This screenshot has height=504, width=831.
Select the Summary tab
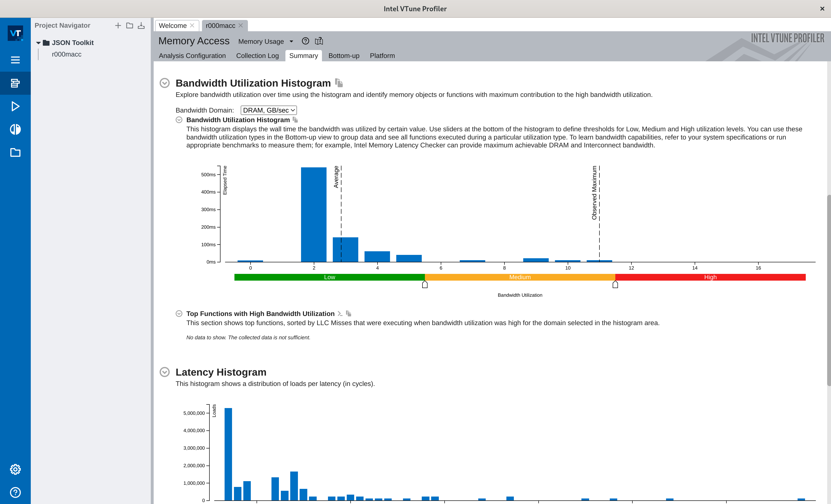tap(303, 56)
